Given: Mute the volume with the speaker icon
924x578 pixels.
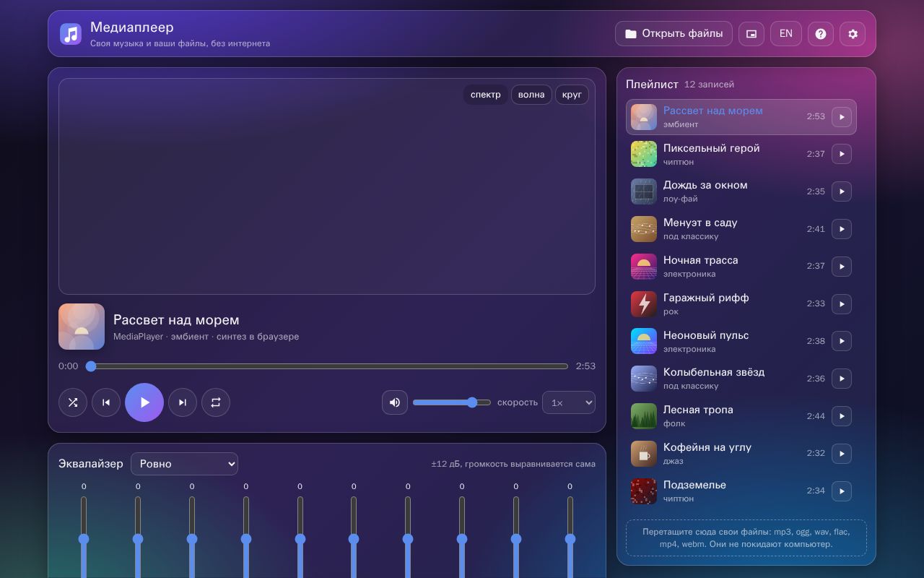Looking at the screenshot, I should click(395, 402).
